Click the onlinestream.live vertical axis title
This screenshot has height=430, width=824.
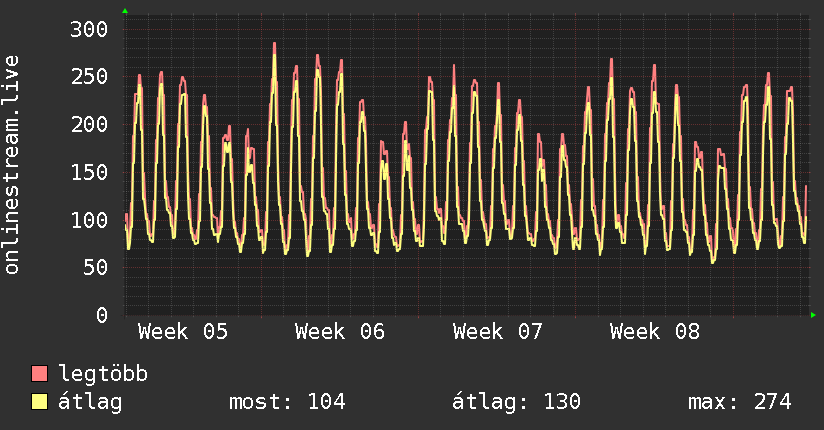[11, 165]
